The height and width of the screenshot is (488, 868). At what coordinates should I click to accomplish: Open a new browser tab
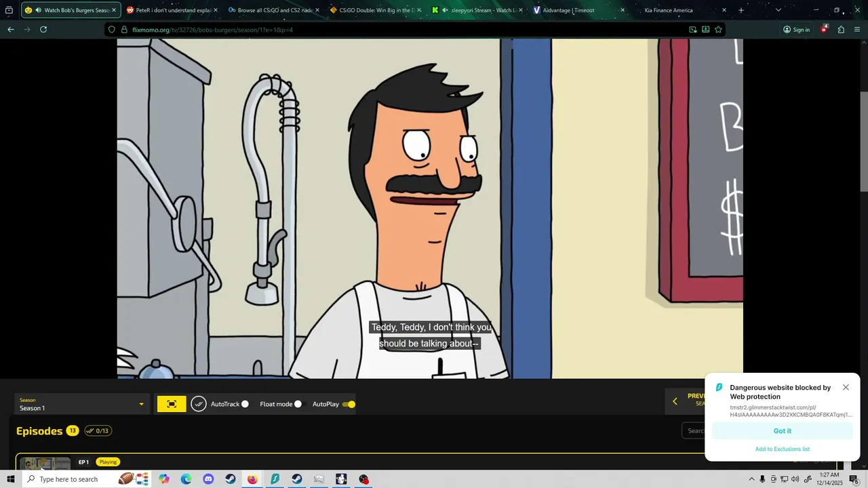741,10
